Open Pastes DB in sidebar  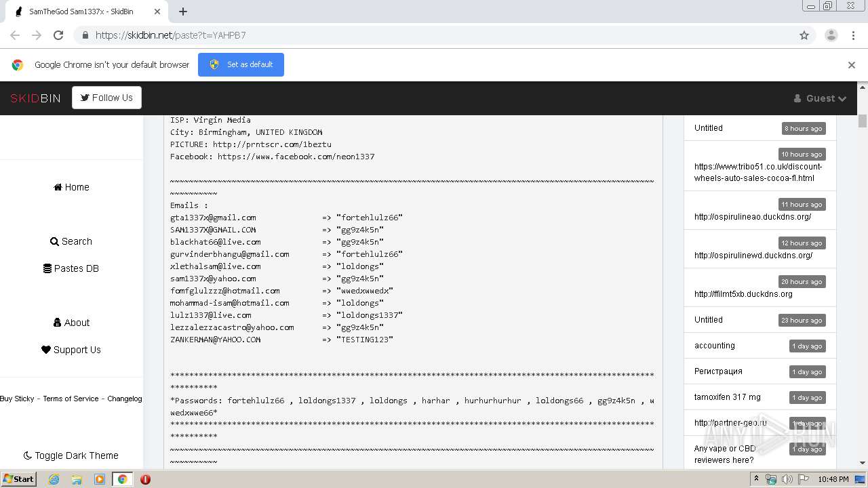(71, 268)
